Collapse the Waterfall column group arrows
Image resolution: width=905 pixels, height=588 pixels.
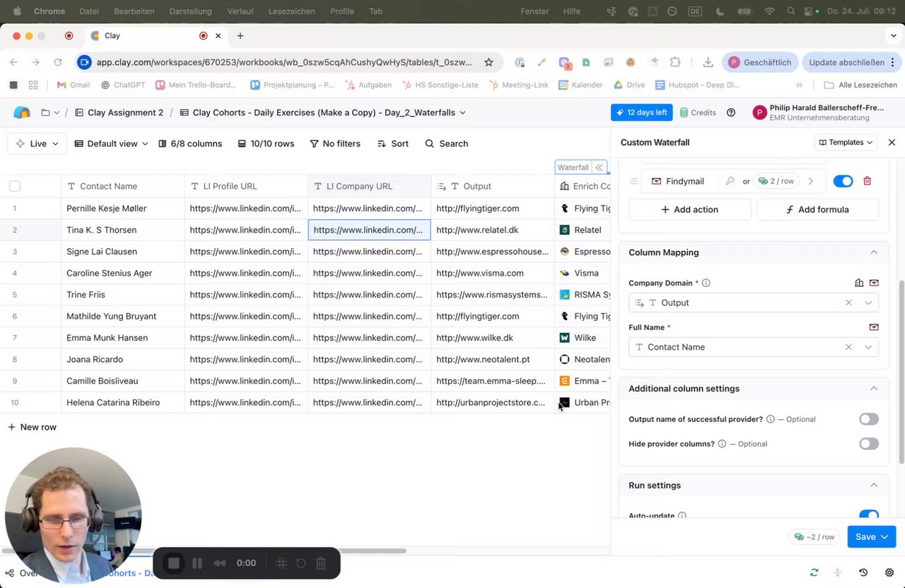pos(599,167)
